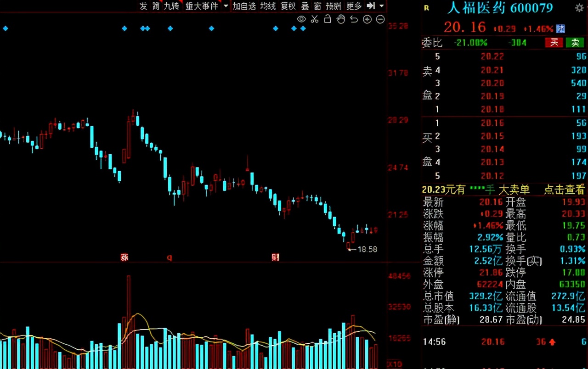
Task: Click the 14:56 trade tick row
Action: [504, 342]
